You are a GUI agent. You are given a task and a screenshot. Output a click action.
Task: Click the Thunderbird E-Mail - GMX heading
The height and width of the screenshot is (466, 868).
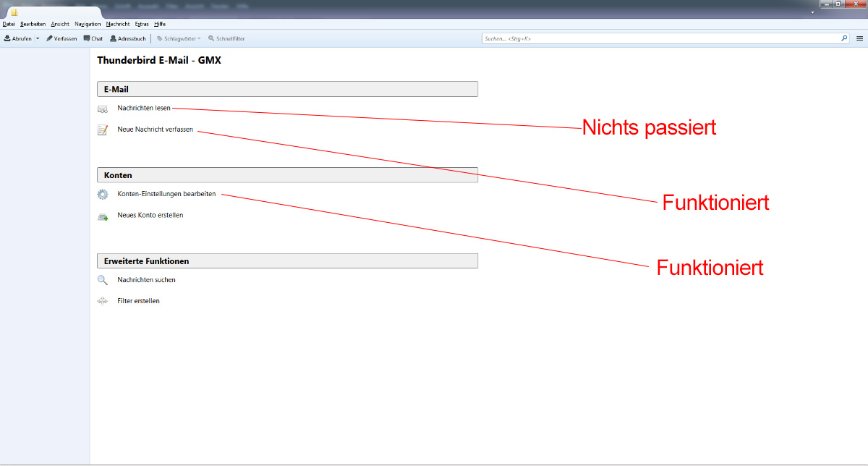(159, 61)
